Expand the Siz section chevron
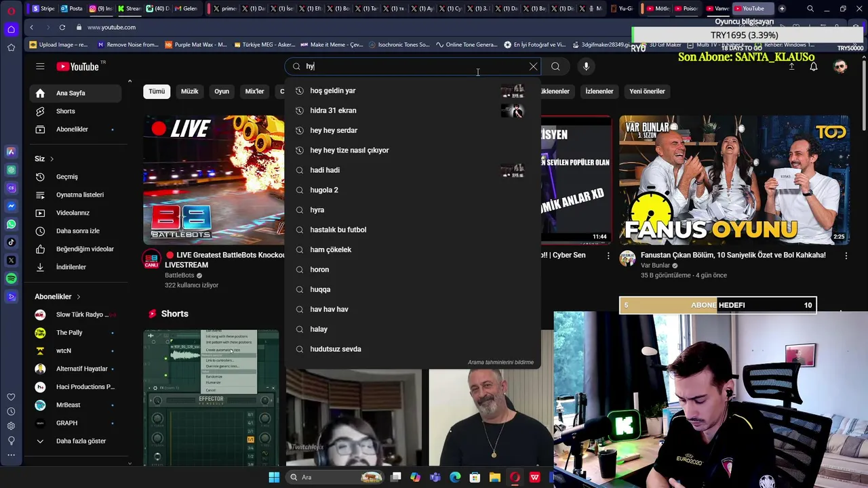The width and height of the screenshot is (868, 488). (x=52, y=159)
